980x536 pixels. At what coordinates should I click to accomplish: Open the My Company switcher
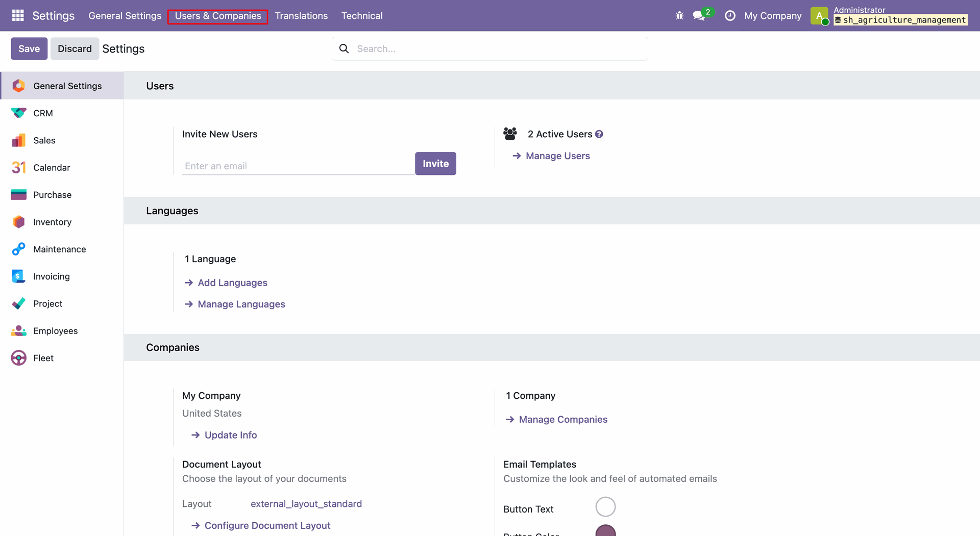[x=773, y=16]
